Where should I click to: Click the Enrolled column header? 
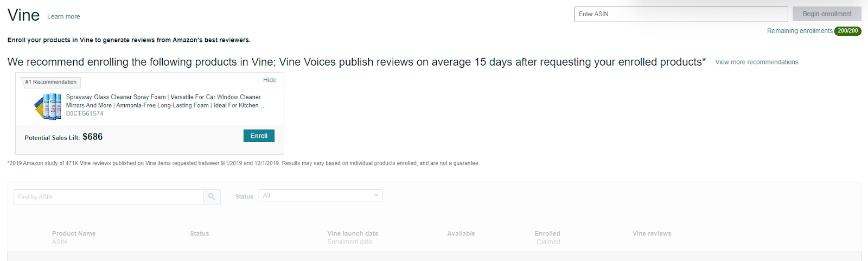click(547, 234)
